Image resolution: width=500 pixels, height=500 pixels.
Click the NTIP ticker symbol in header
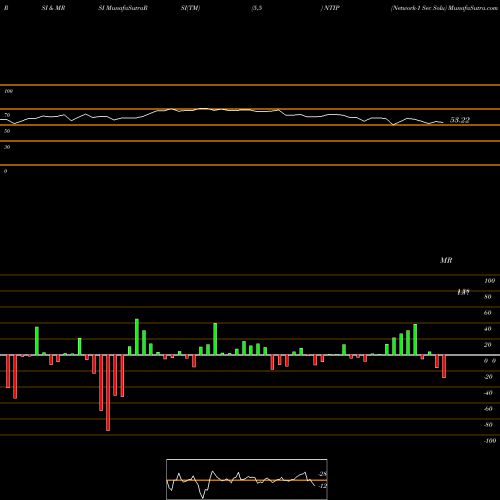tap(332, 8)
